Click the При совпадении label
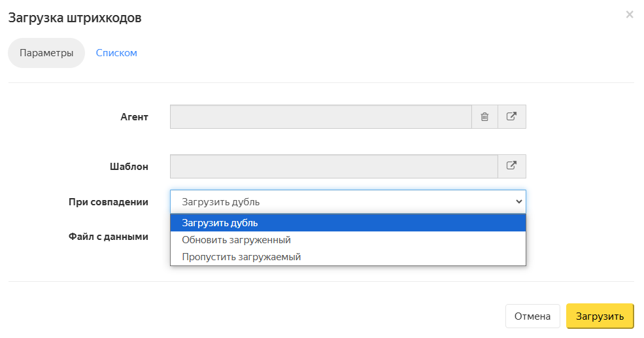This screenshot has height=338, width=644. tap(108, 202)
